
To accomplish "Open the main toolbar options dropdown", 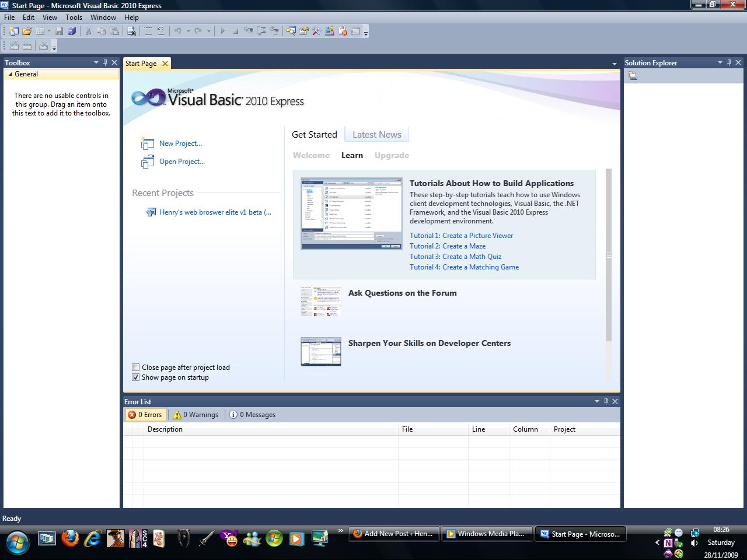I will [x=366, y=33].
